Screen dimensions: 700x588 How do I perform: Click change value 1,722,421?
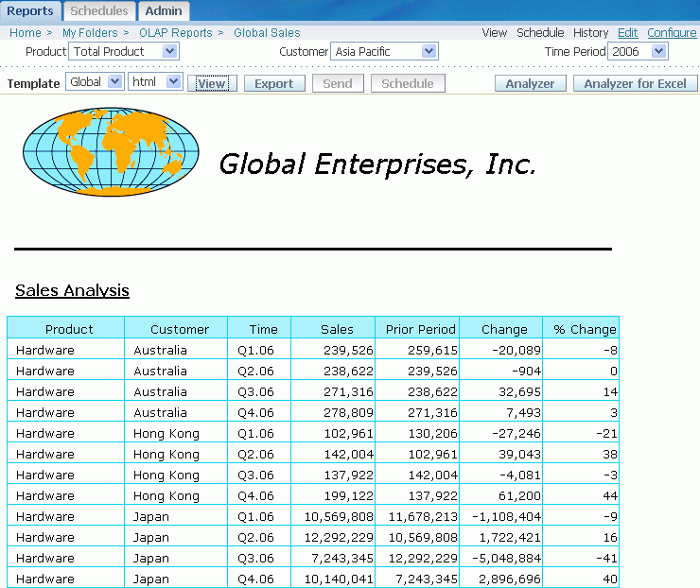click(510, 538)
